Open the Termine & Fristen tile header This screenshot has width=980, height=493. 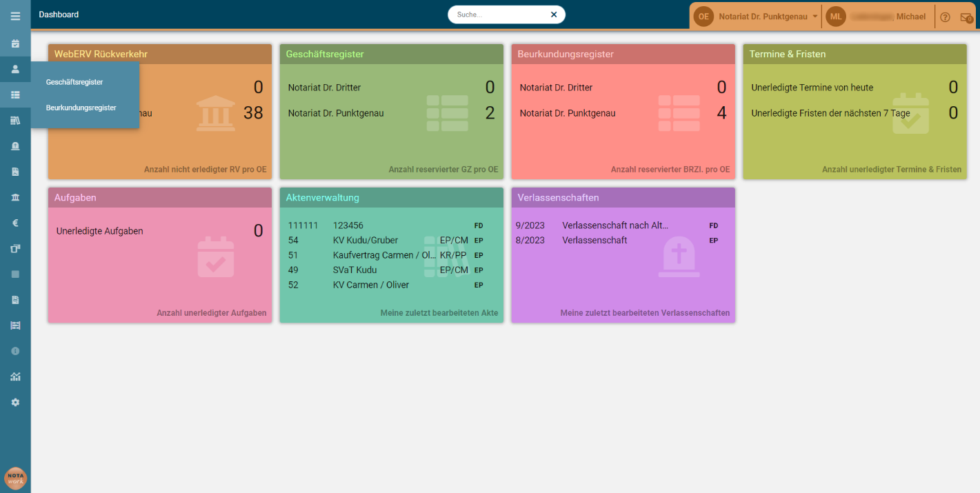pyautogui.click(x=854, y=54)
